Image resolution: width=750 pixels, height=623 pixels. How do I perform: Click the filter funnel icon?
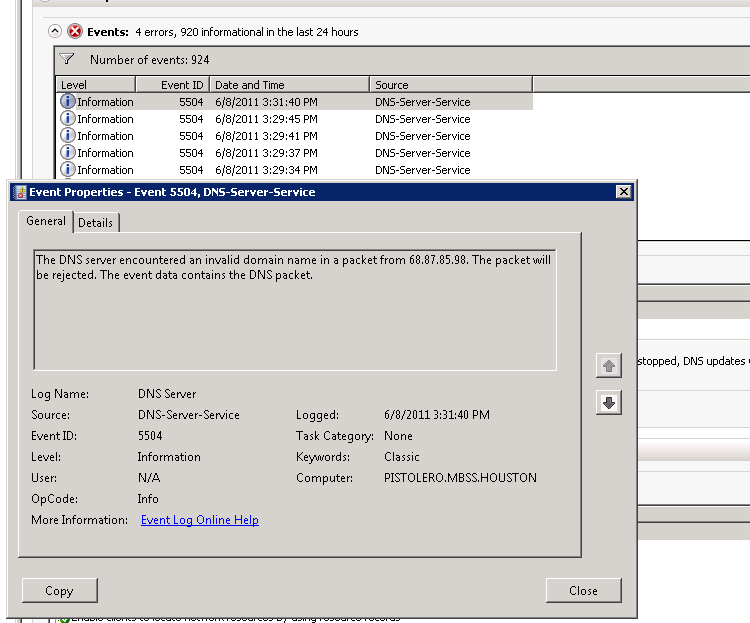click(x=67, y=60)
